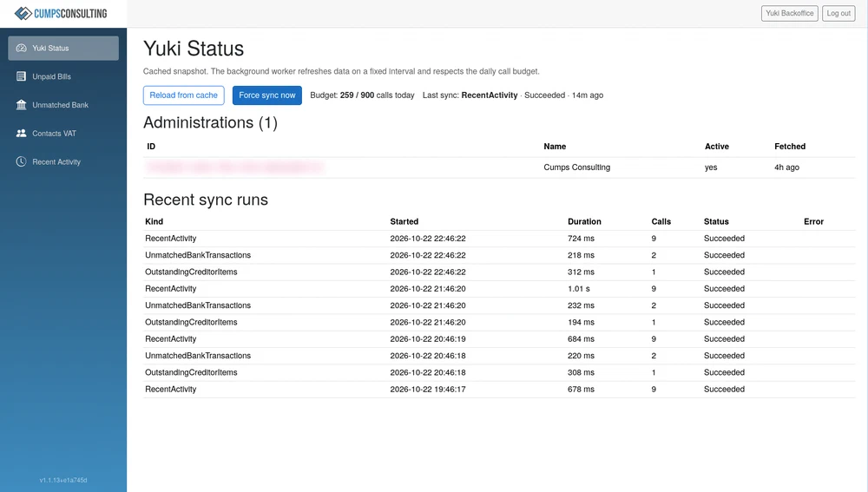Click the Administrations (1) heading
Viewport: 868px width, 492px height.
[x=210, y=122]
